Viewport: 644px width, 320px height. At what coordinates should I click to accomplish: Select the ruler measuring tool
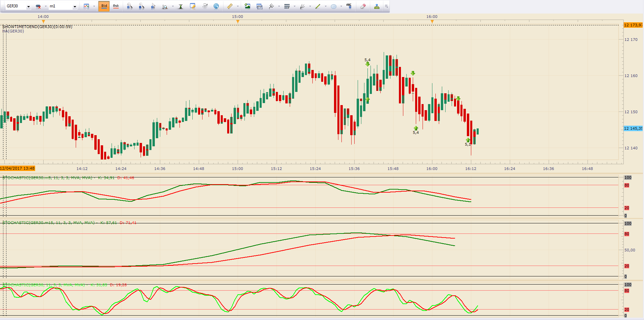pos(230,6)
